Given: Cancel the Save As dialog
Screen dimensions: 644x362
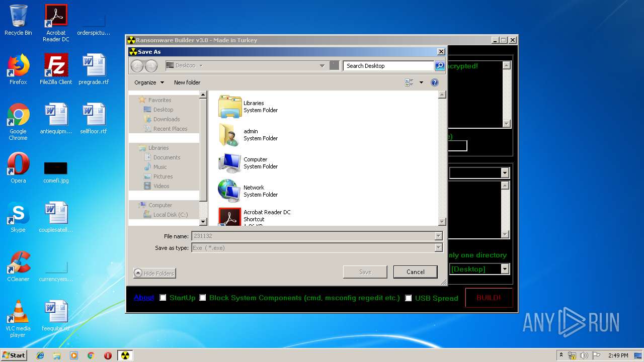Looking at the screenshot, I should point(416,272).
